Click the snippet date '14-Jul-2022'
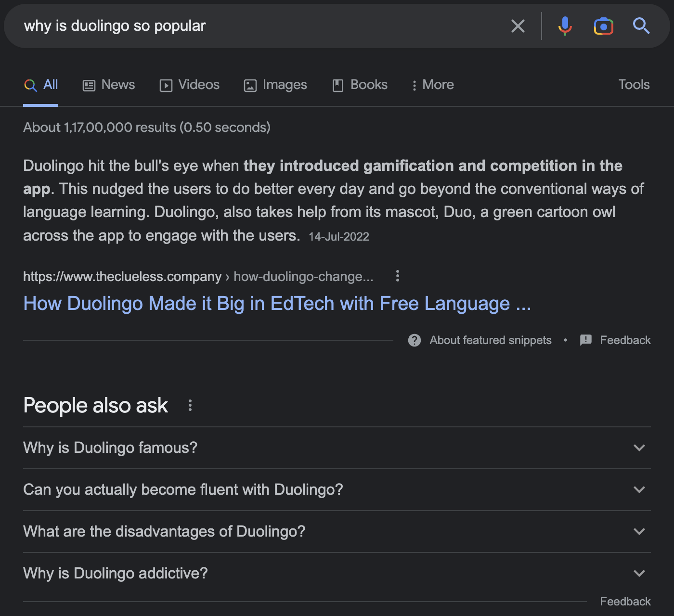The image size is (674, 616). [339, 237]
